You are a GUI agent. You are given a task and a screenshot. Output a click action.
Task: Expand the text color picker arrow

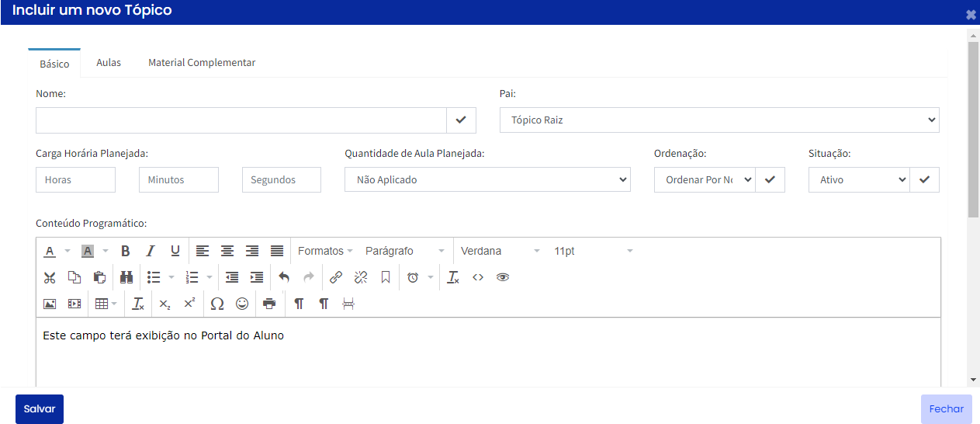[67, 251]
